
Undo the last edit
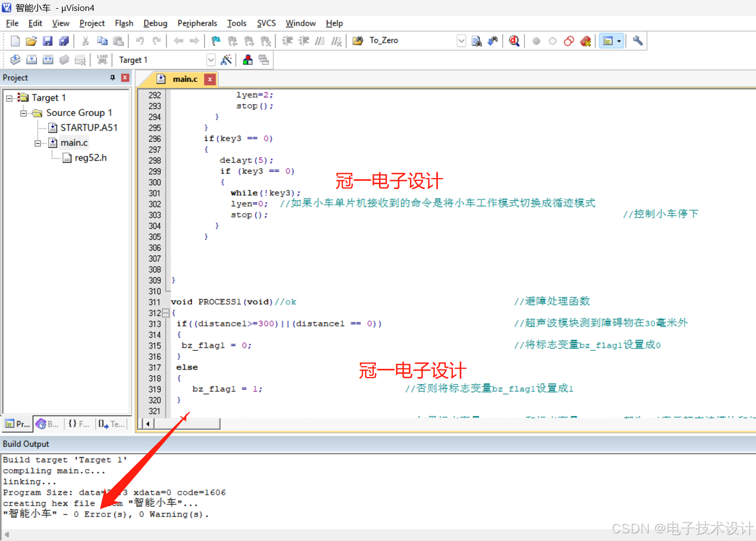pyautogui.click(x=140, y=41)
